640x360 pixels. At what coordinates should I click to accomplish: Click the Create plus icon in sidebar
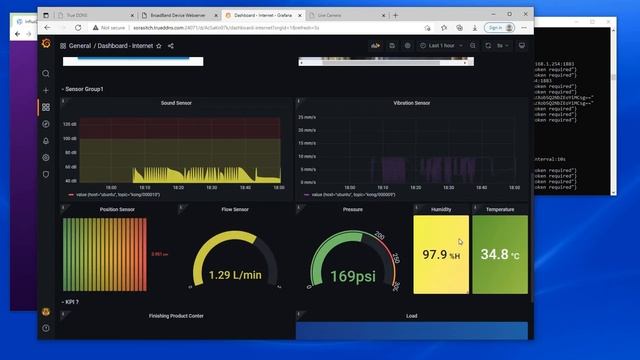[46, 90]
